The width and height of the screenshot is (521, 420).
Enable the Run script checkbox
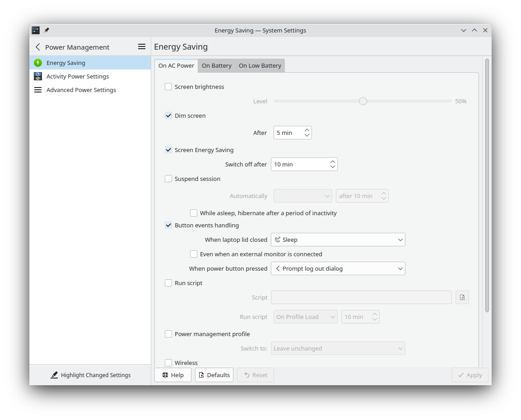[x=168, y=283]
